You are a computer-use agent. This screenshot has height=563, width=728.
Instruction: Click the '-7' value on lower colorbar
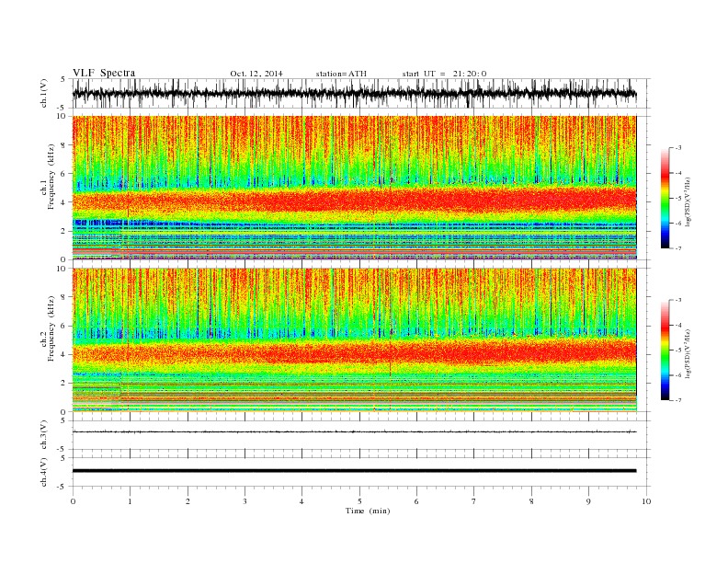[678, 400]
